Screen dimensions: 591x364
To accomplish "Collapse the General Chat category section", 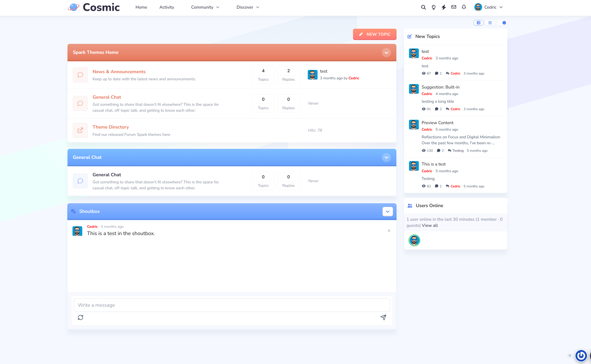I will click(386, 157).
